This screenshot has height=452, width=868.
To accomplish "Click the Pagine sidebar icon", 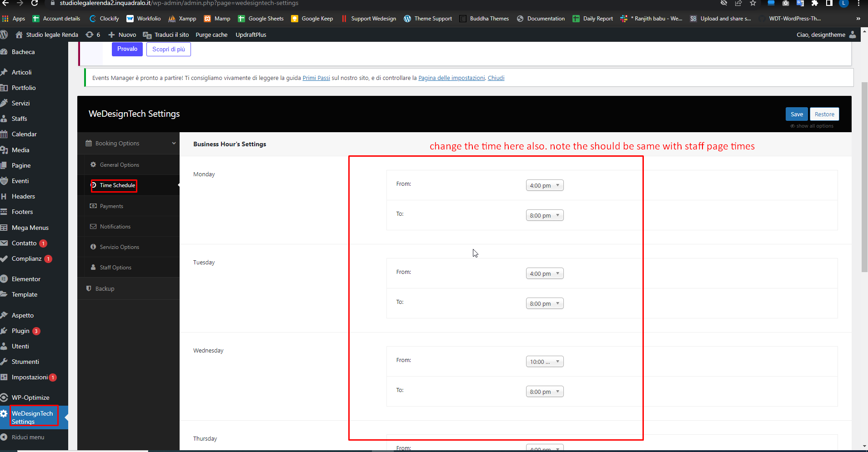I will pos(4,165).
